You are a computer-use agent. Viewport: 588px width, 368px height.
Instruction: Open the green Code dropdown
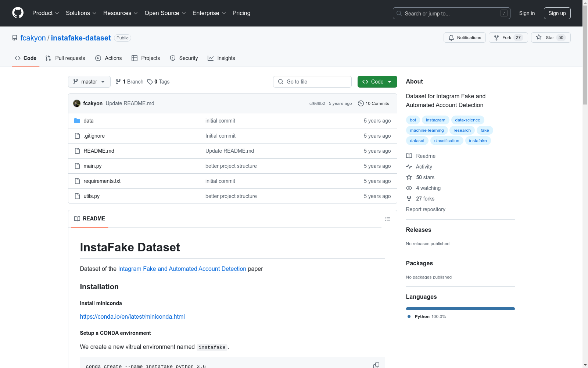(377, 82)
